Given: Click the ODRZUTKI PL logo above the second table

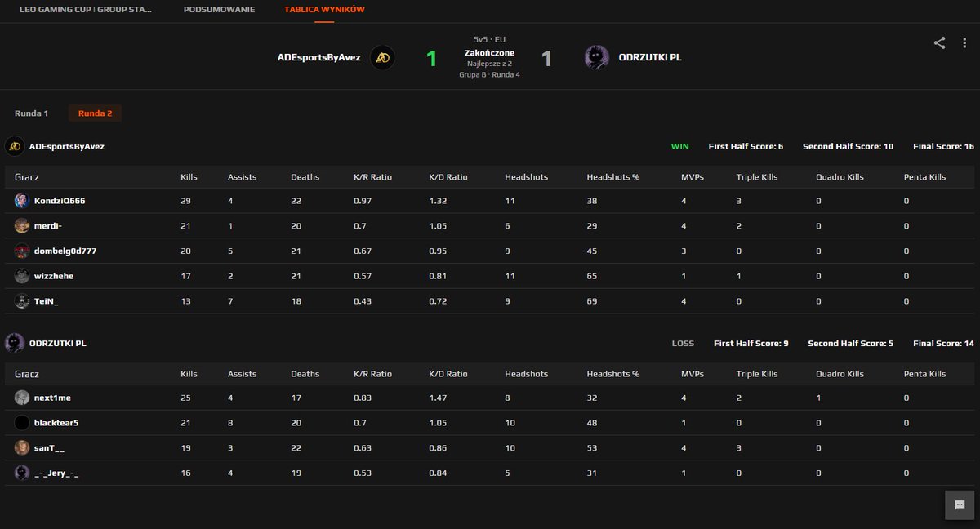Looking at the screenshot, I should tap(14, 343).
